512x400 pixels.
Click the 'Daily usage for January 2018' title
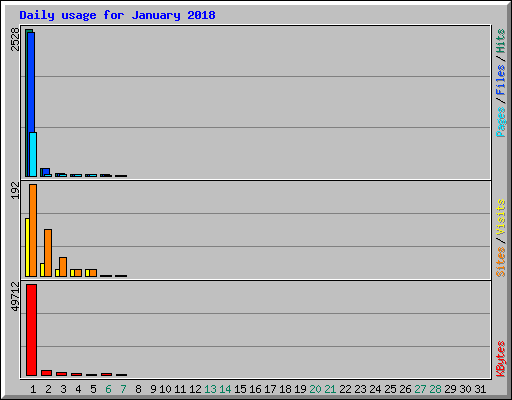[117, 15]
